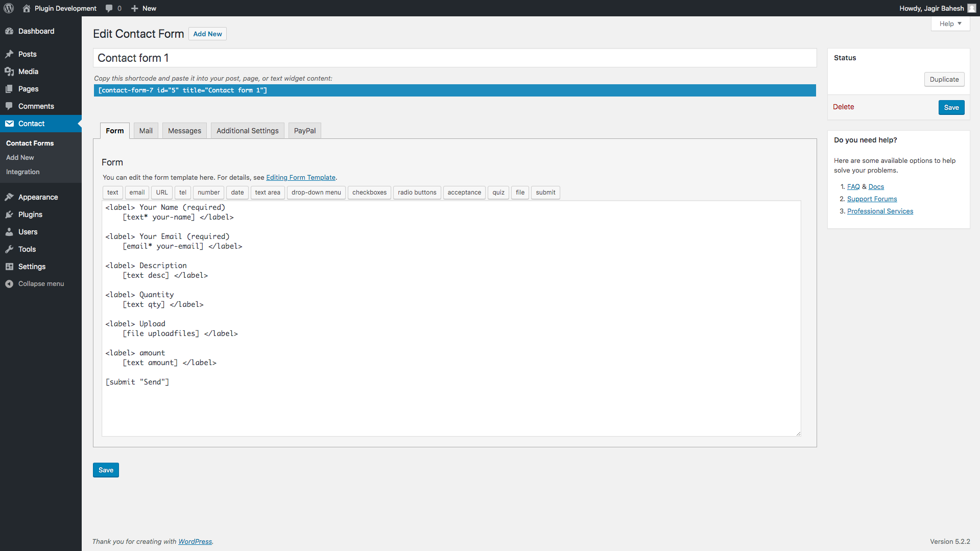This screenshot has height=551, width=980.
Task: Open the Docs link
Action: tap(876, 187)
